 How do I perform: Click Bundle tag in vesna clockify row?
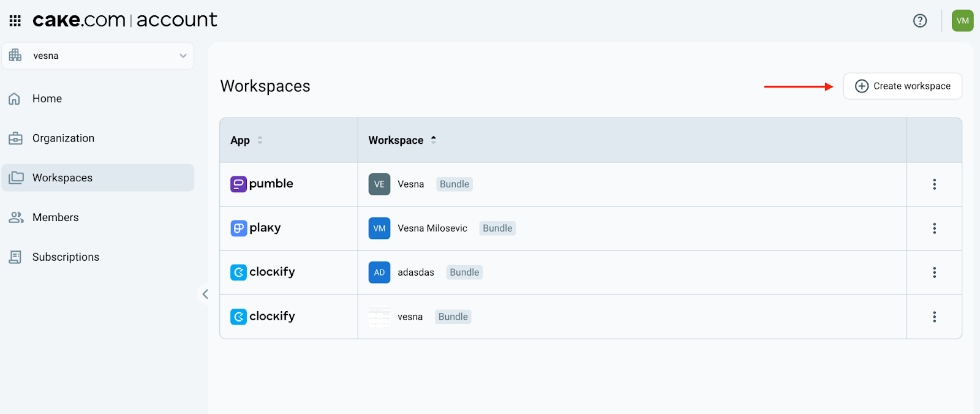[x=453, y=317]
